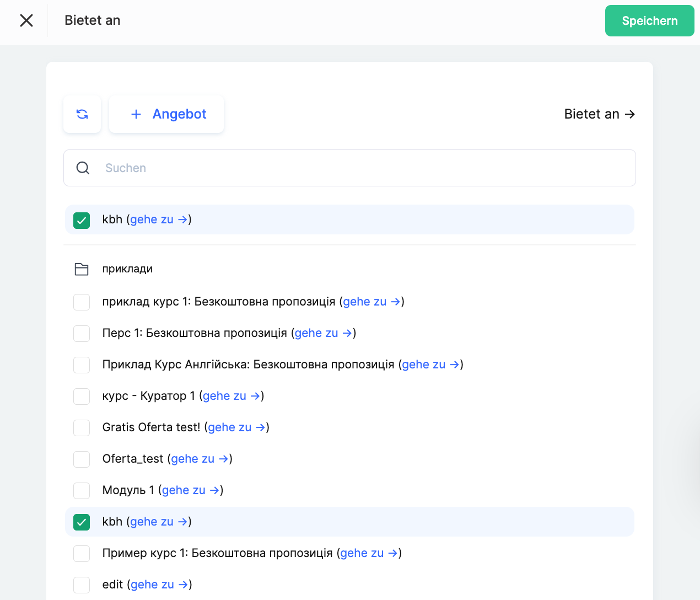Toggle the edit offer checkbox
700x600 pixels.
coord(82,585)
